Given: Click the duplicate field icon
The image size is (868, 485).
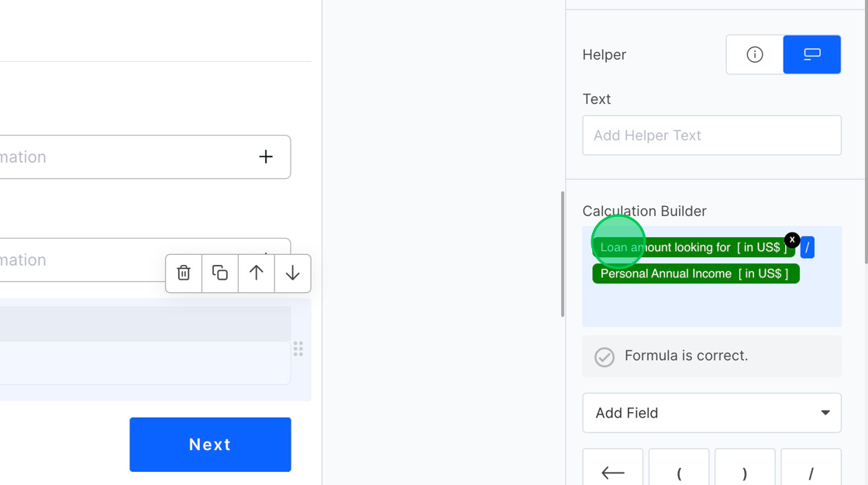Looking at the screenshot, I should click(x=220, y=273).
